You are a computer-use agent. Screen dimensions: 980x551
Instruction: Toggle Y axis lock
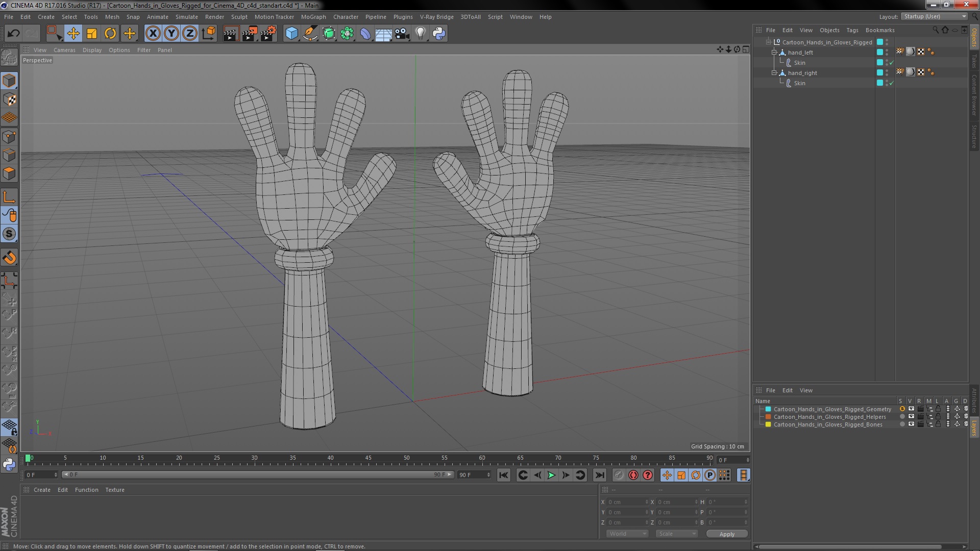click(171, 34)
